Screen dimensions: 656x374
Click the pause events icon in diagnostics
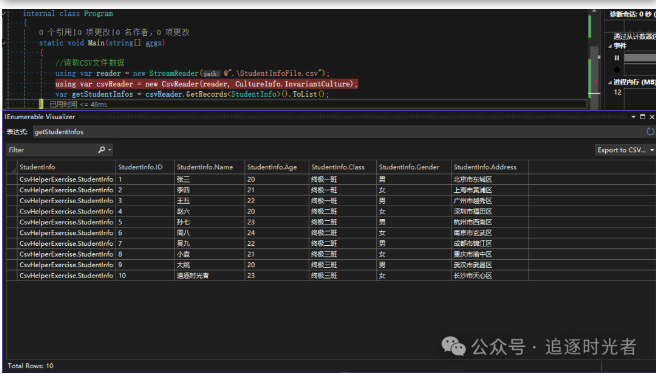point(617,58)
